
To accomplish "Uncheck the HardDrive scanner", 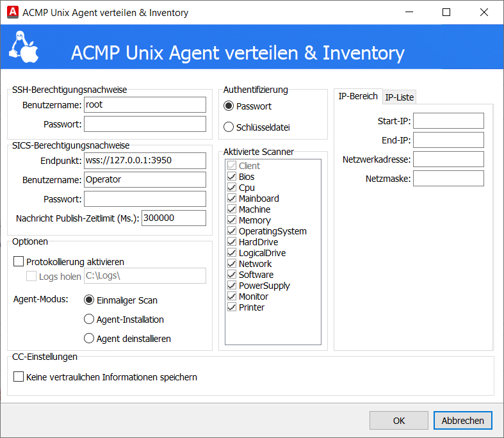I will click(x=232, y=241).
